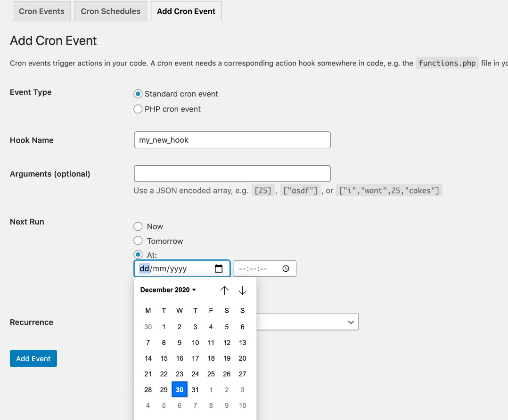Focus the Hook Name input field

(232, 140)
